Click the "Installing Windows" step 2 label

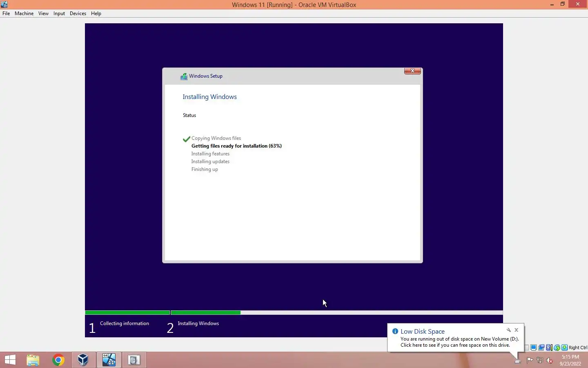point(198,323)
